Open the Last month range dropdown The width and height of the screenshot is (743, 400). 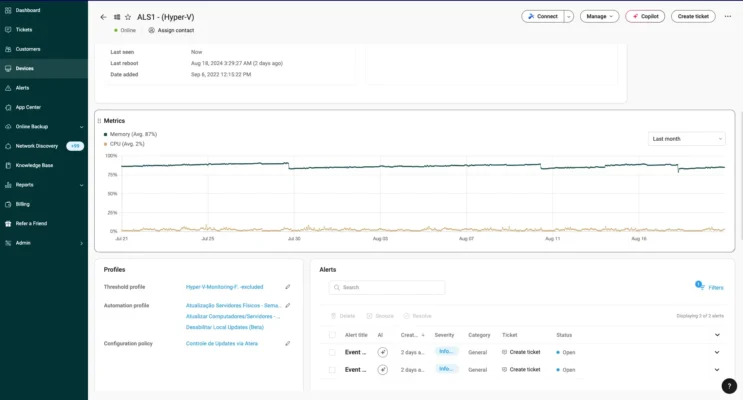(686, 139)
